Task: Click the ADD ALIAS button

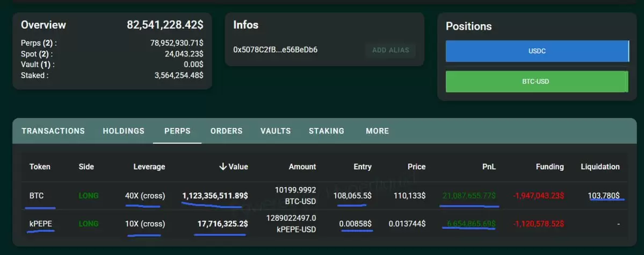Action: [x=390, y=50]
